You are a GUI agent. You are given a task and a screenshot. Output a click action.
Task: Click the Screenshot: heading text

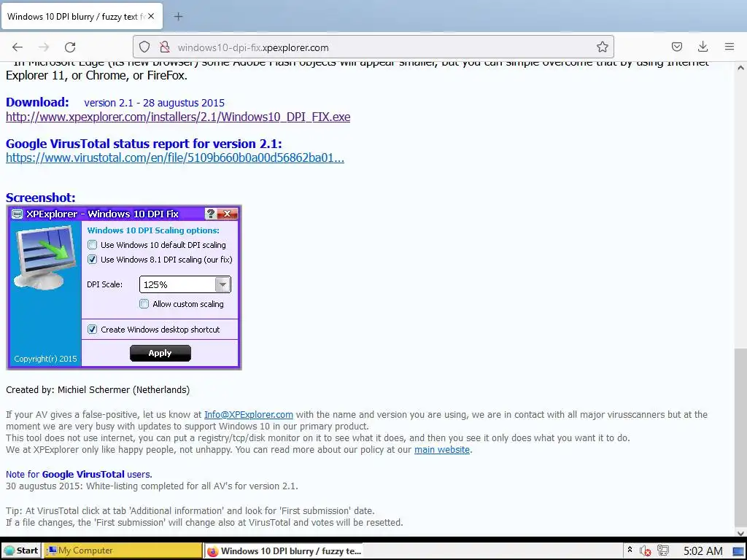point(41,198)
